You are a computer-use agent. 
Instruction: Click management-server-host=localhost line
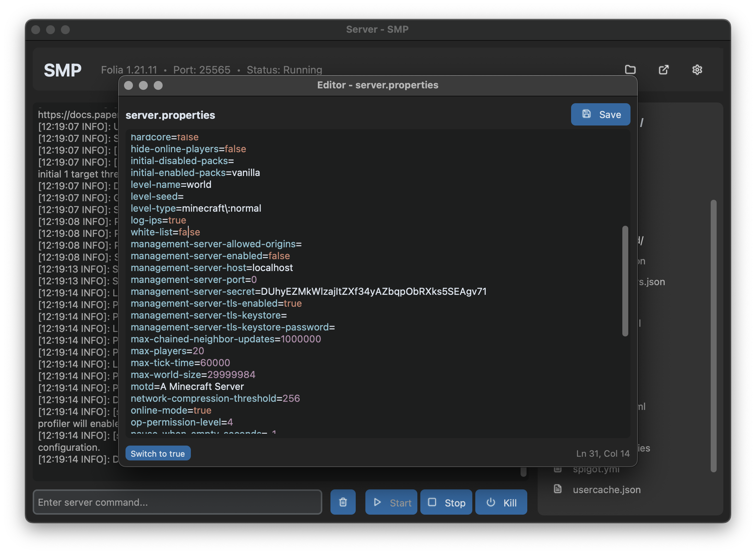coord(212,268)
